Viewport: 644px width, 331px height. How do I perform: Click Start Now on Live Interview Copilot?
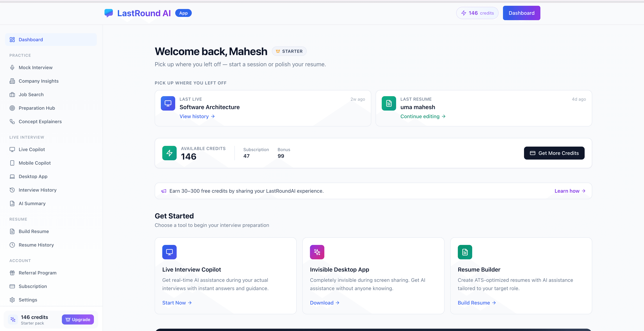pos(177,303)
